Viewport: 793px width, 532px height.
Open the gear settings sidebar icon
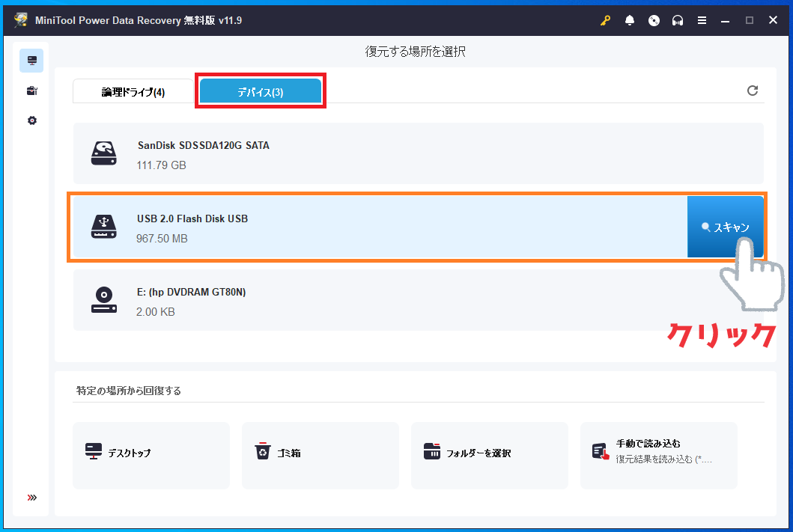coord(32,120)
